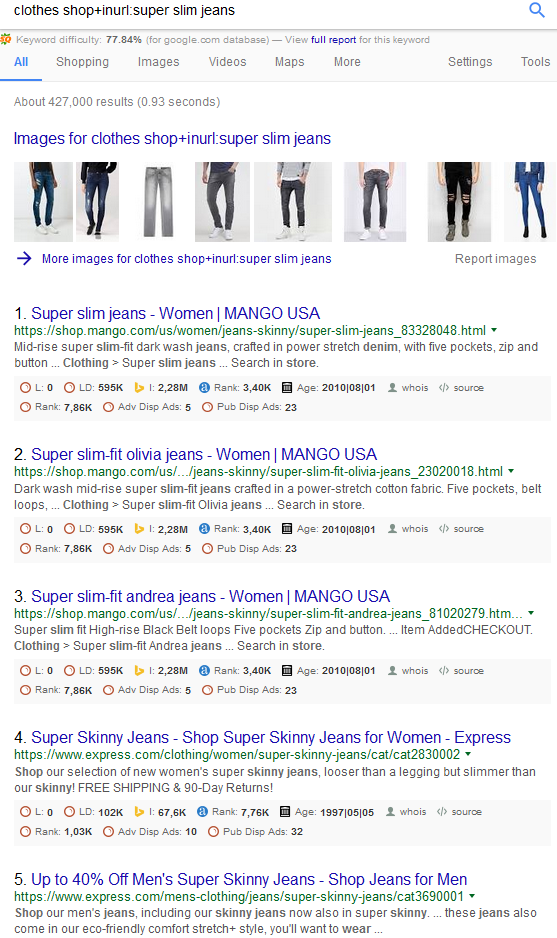This screenshot has height=938, width=557.
Task: Click the Age calendar icon in result 4 stats
Action: (285, 812)
